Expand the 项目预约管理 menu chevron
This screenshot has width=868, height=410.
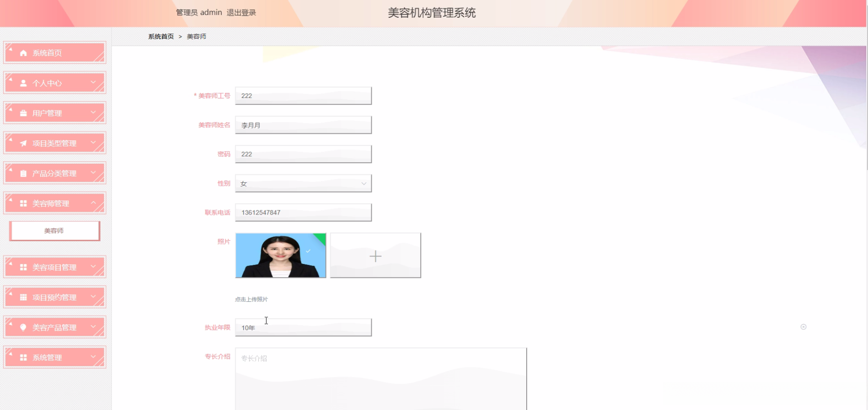(x=93, y=297)
